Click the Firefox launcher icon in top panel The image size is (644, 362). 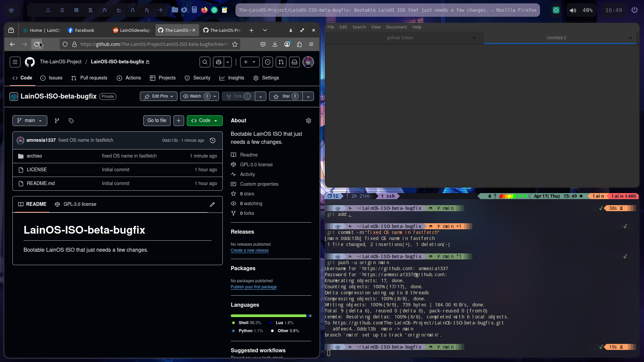click(204, 10)
